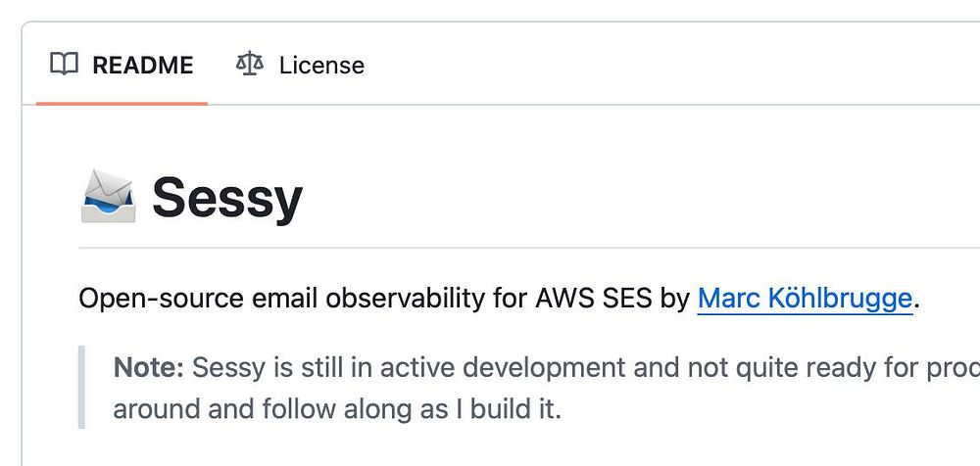The image size is (980, 466).
Task: Click the word "by" before the author link
Action: click(x=675, y=298)
